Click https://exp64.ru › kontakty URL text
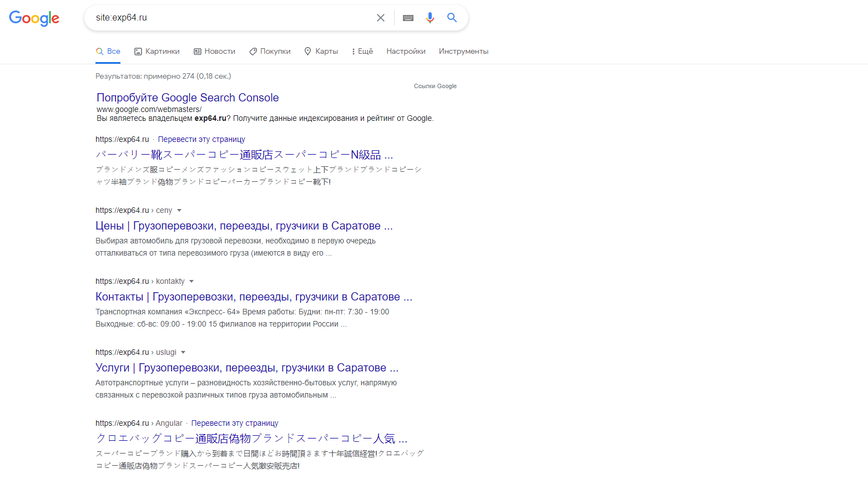The height and width of the screenshot is (489, 868). point(140,281)
